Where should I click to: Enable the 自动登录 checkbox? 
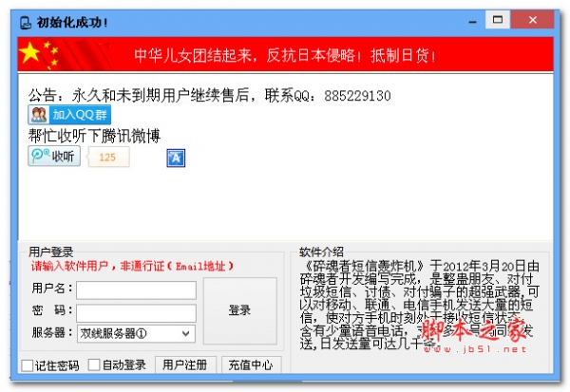tap(94, 364)
